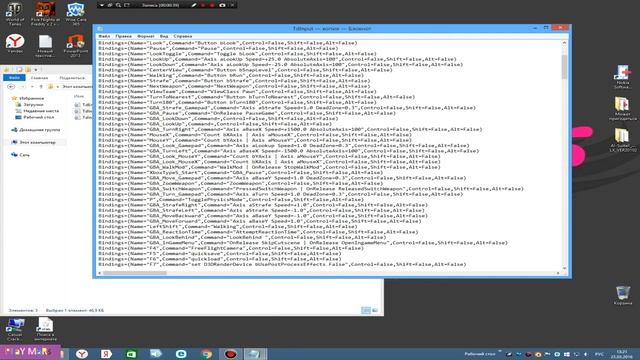Click the Notepad horizontal scrollbar thumb
This screenshot has height=360, width=640.
coord(134,273)
